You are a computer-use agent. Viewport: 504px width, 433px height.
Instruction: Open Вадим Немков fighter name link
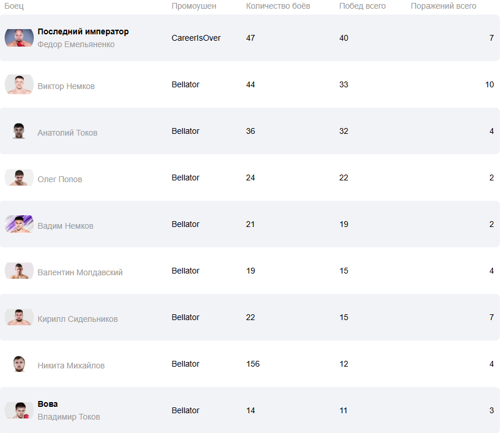[x=65, y=226]
